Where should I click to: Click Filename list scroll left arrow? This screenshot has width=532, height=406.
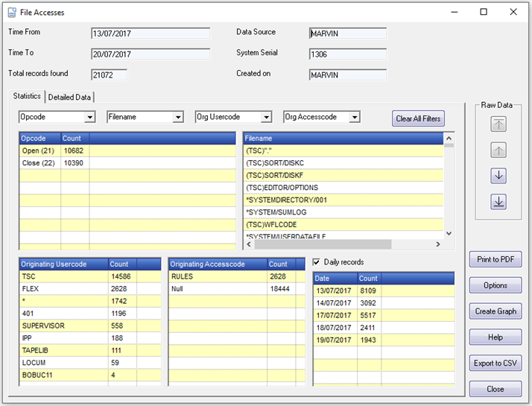[x=249, y=244]
